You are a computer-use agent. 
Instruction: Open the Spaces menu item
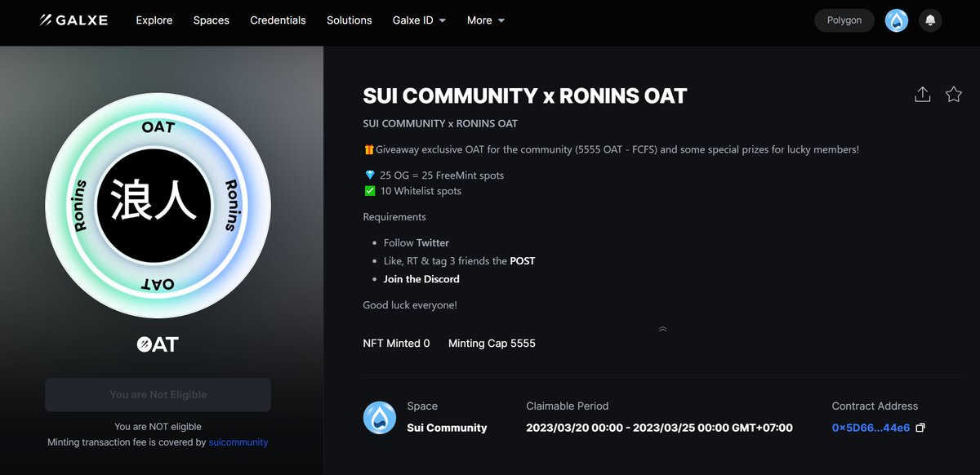[x=211, y=20]
